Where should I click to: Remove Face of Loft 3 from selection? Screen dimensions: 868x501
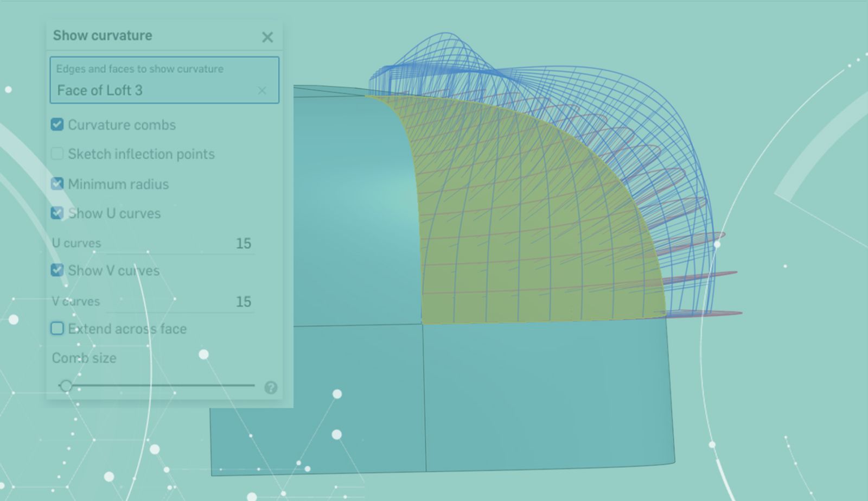pyautogui.click(x=262, y=91)
